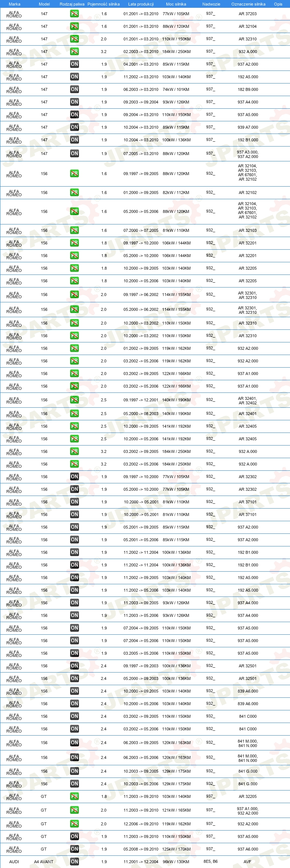Click the PB fuel icon for Alfa 147 AR 32310
Viewport: 290px width, 868px height.
[75, 39]
